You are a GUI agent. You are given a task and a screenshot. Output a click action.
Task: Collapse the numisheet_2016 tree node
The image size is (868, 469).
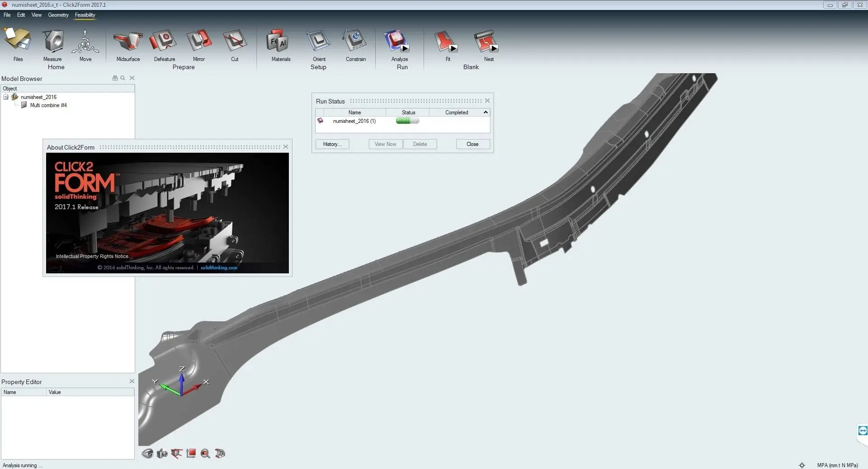(6, 97)
